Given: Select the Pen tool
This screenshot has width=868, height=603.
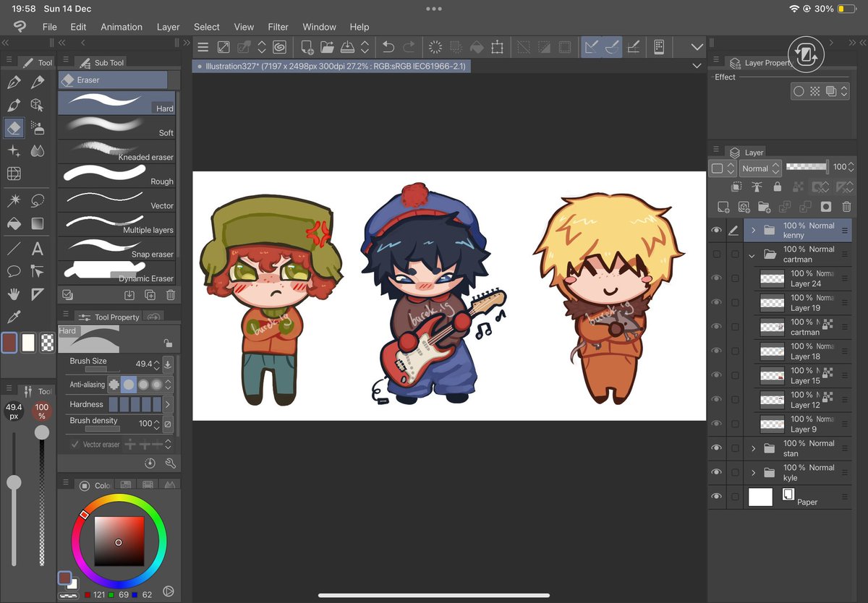Looking at the screenshot, I should tap(14, 82).
